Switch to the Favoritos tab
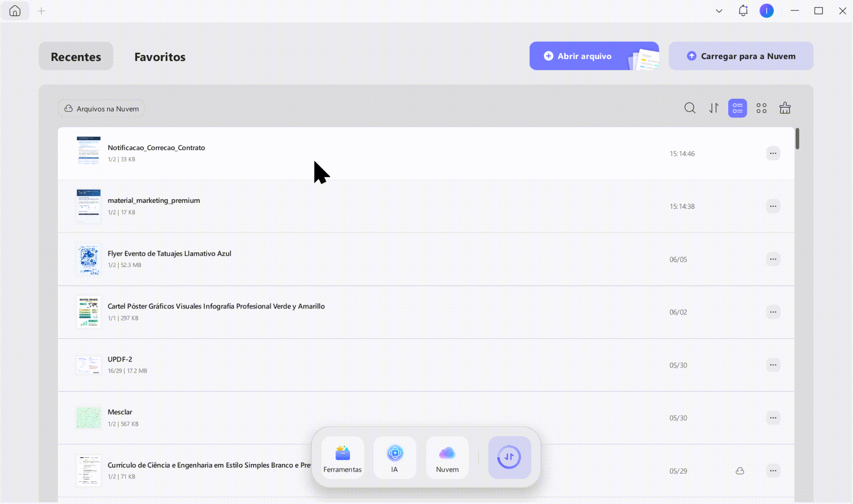853x504 pixels. click(x=160, y=56)
